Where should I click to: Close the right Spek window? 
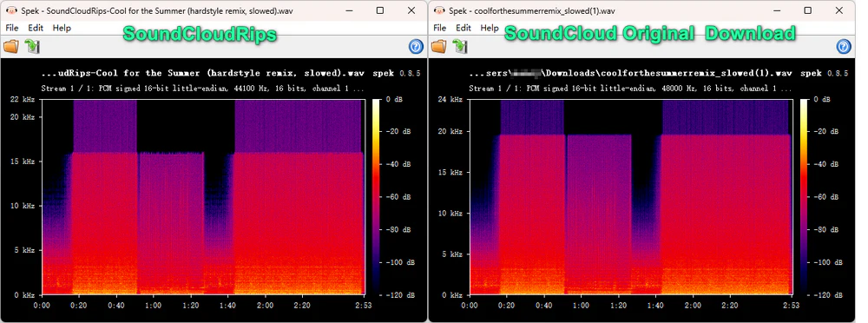tap(839, 10)
